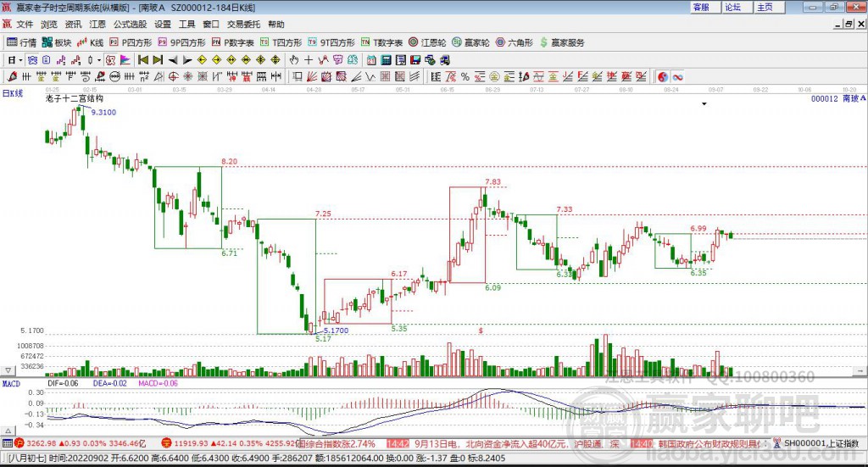
Task: Click the infinity symbol icon
Action: tap(677, 77)
